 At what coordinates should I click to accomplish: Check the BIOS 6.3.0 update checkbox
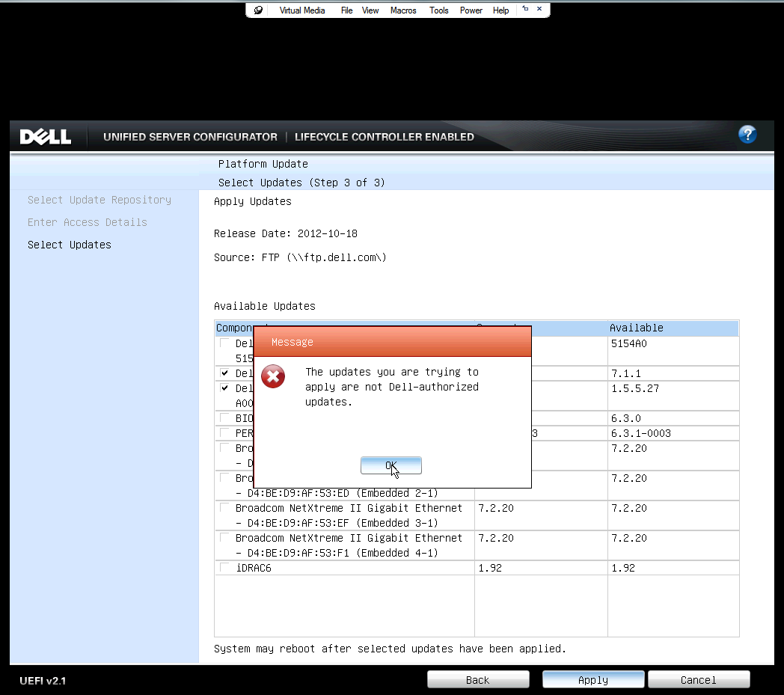224,418
